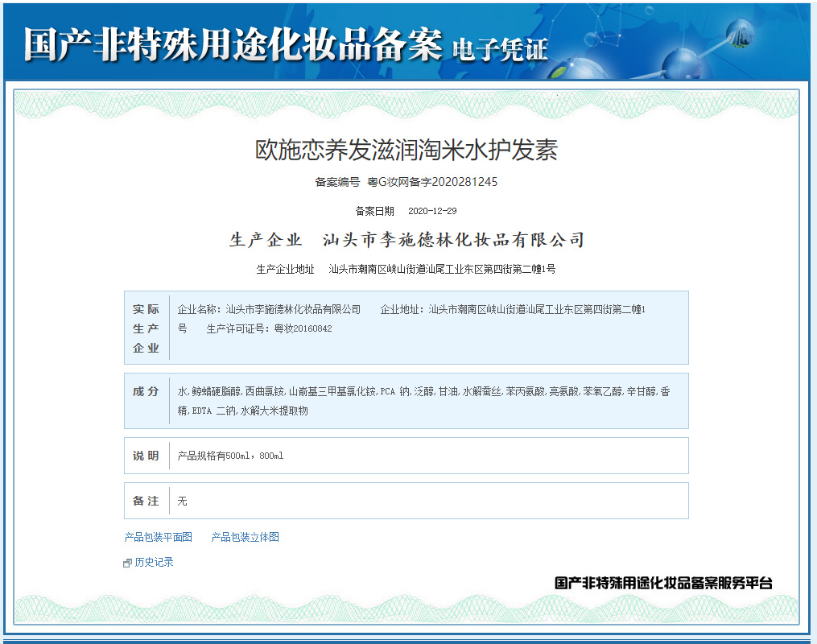The image size is (817, 644).
Task: Click the 电子凭证 text in banner
Action: tap(500, 50)
